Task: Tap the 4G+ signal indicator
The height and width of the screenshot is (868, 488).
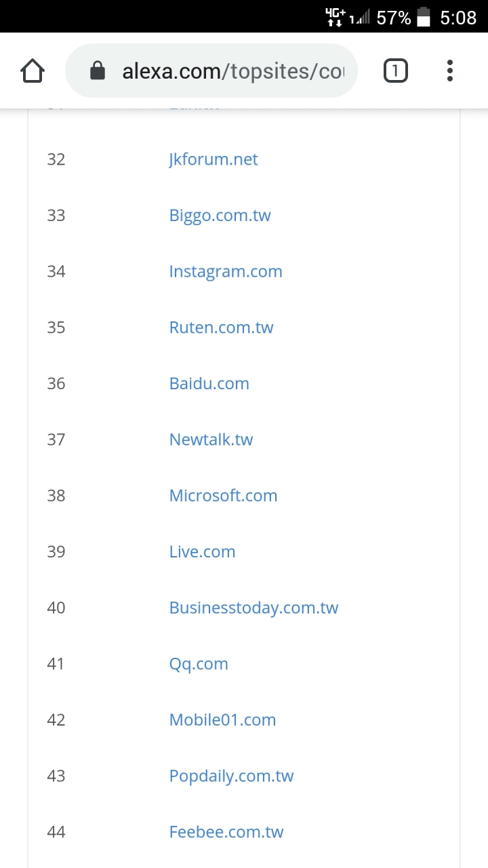Action: point(335,17)
